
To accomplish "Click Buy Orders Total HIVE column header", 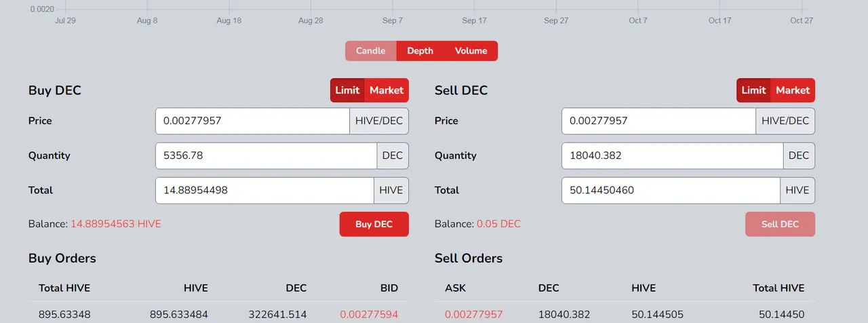I will (64, 288).
